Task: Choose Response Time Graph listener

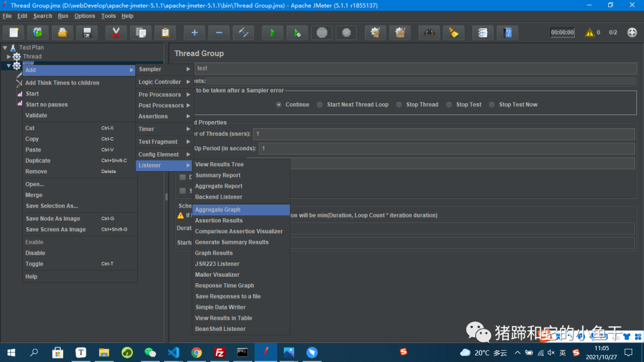Action: coord(241,286)
